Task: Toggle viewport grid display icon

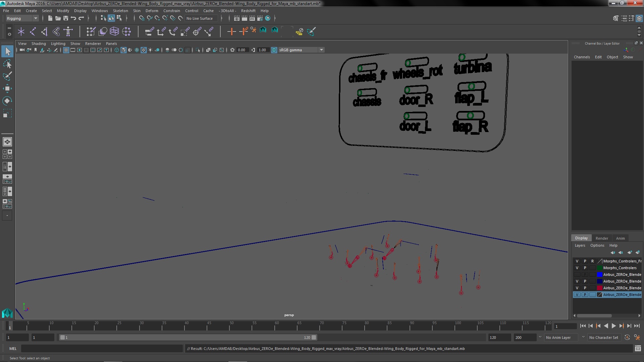Action: [66, 50]
